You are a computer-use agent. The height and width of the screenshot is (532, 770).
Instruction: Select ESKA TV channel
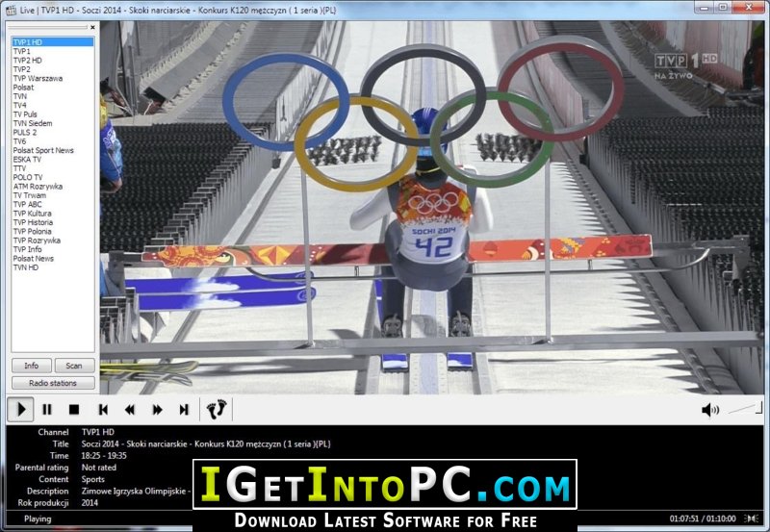pos(28,160)
